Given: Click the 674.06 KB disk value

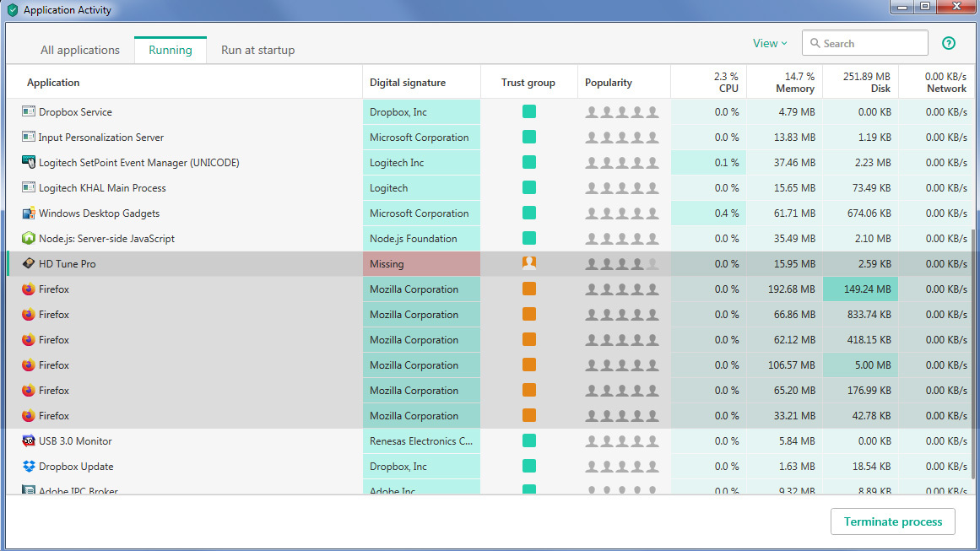Looking at the screenshot, I should [x=869, y=213].
